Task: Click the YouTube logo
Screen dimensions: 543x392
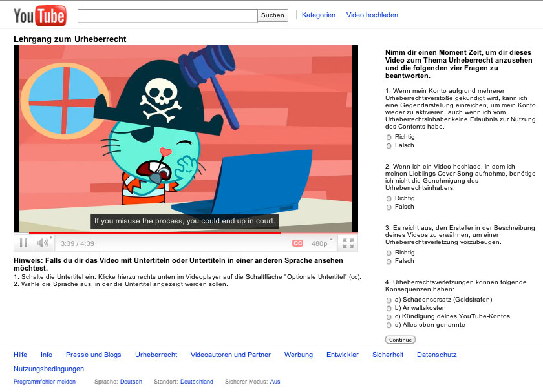Action: click(40, 15)
